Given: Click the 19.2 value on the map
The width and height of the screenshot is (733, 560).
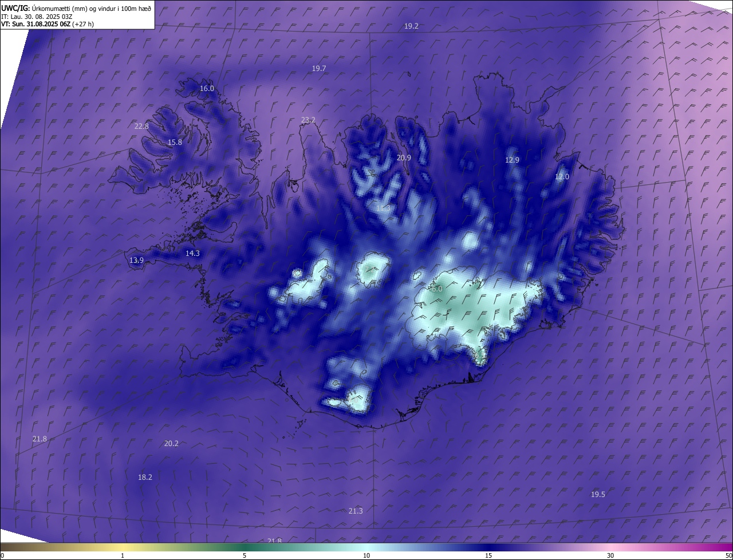Looking at the screenshot, I should (x=411, y=26).
